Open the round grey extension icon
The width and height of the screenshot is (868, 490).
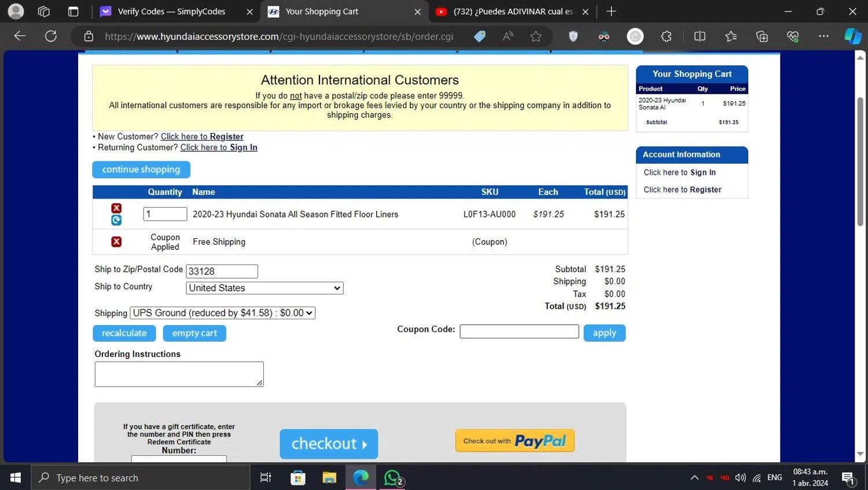click(x=635, y=36)
